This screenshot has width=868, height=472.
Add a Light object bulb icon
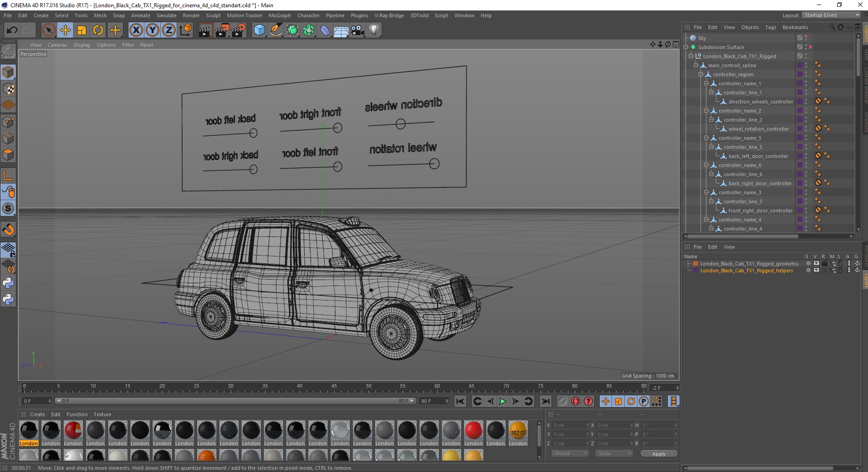click(x=374, y=30)
